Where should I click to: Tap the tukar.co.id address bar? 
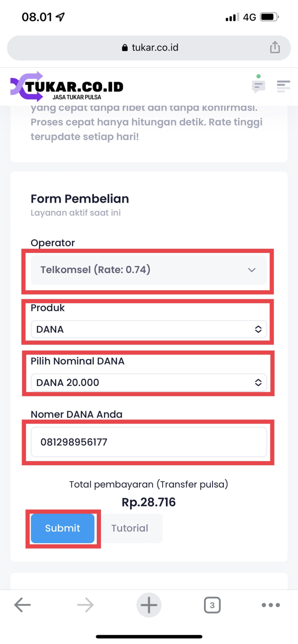click(x=154, y=48)
